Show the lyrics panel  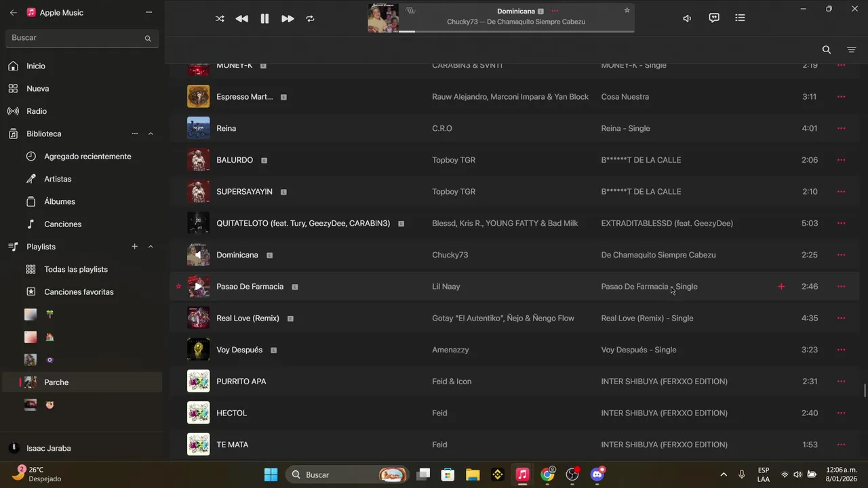(714, 18)
